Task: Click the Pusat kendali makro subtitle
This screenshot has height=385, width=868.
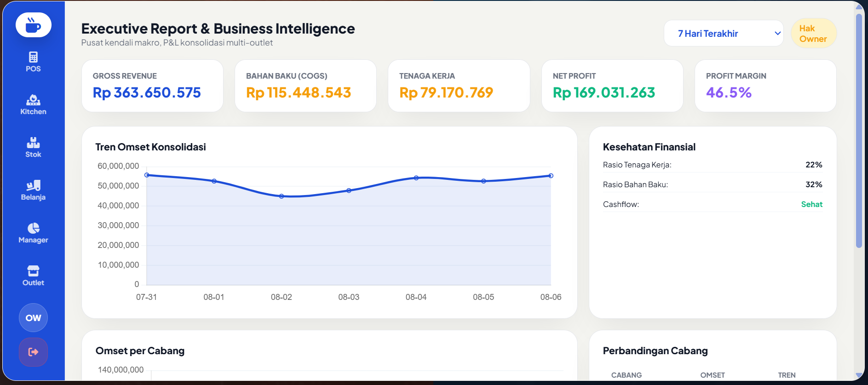Action: pyautogui.click(x=177, y=43)
